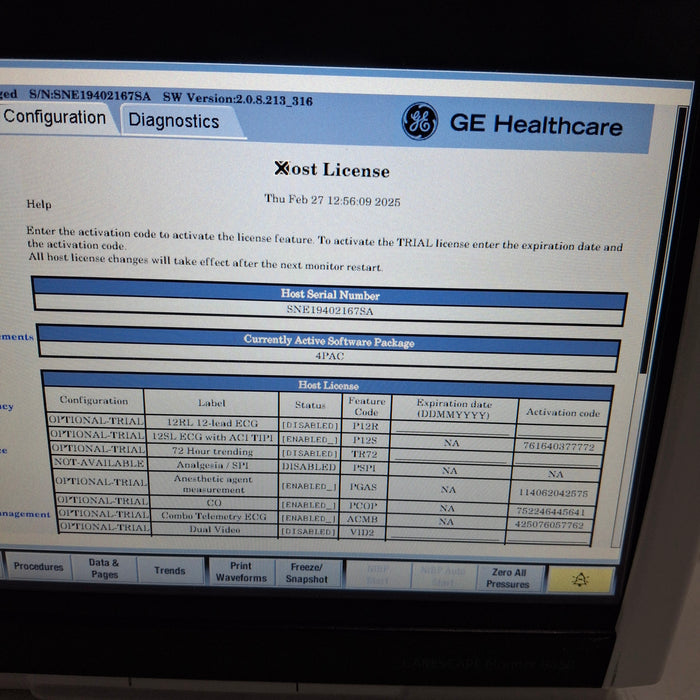Screen dimensions: 700x700
Task: Click the Activation code column header
Action: coord(562,412)
